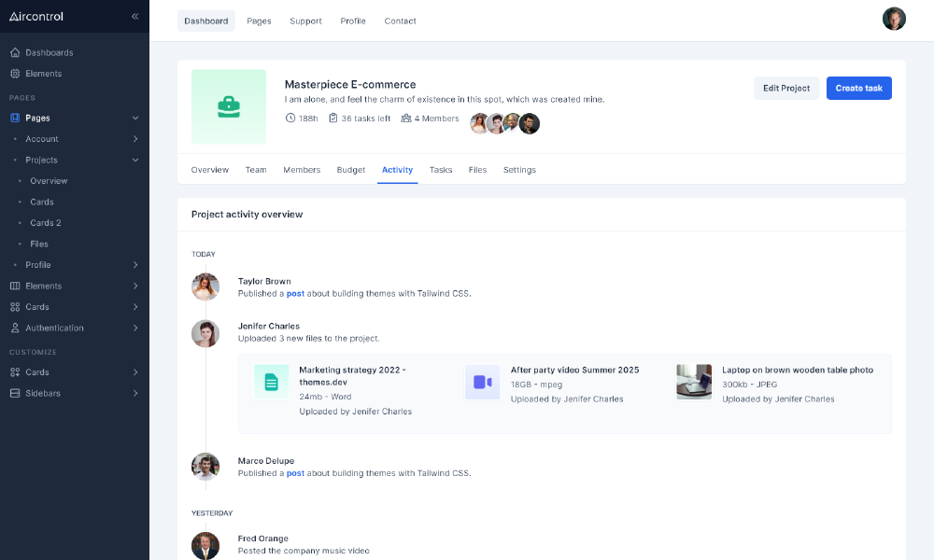Click the Create task button

point(858,88)
